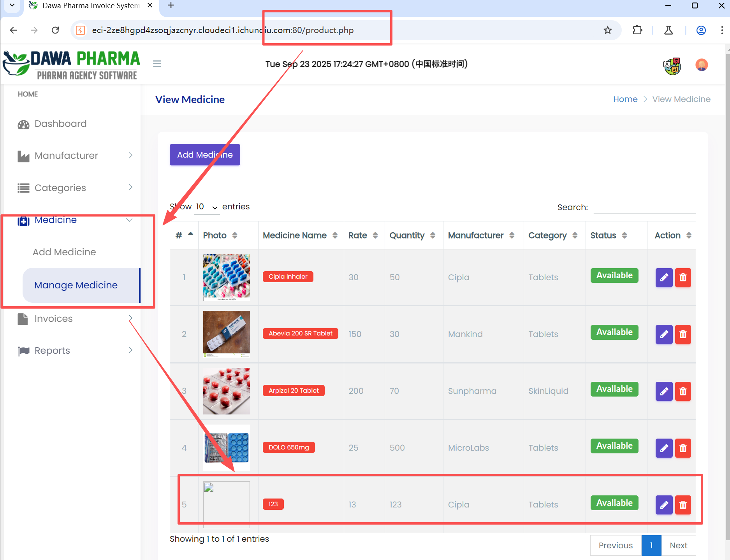Select Add Medicine in sidebar submenu
The image size is (730, 560).
click(x=64, y=252)
